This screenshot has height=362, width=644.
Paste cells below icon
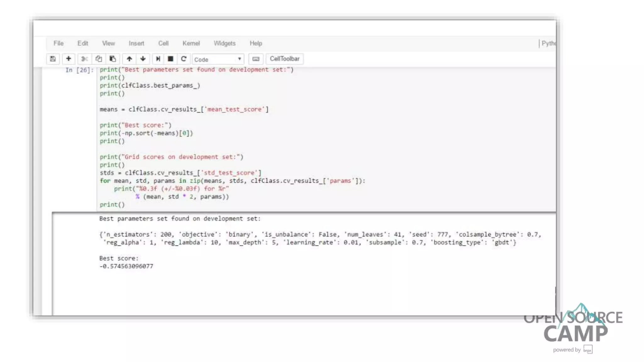(x=113, y=59)
